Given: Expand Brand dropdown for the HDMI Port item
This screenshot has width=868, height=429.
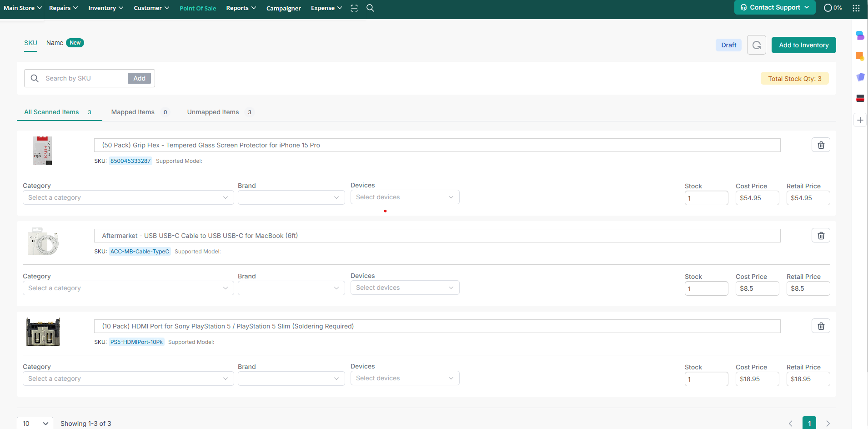Looking at the screenshot, I should coord(291,379).
